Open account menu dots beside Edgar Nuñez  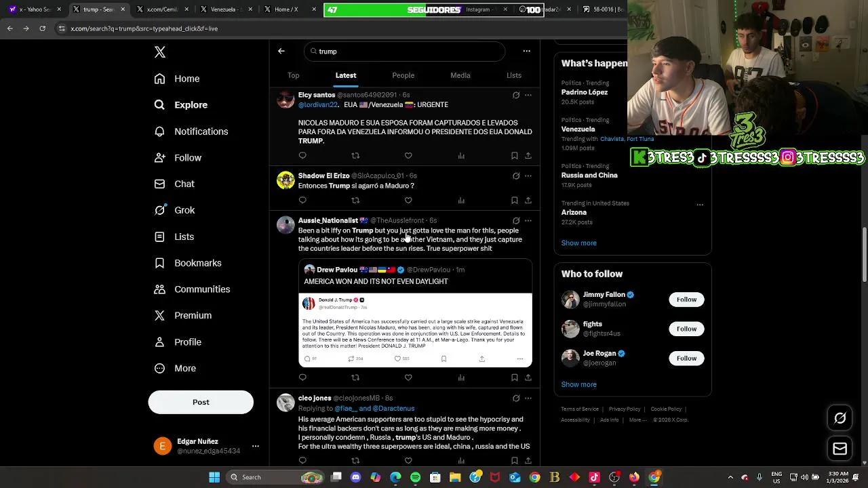pos(256,446)
